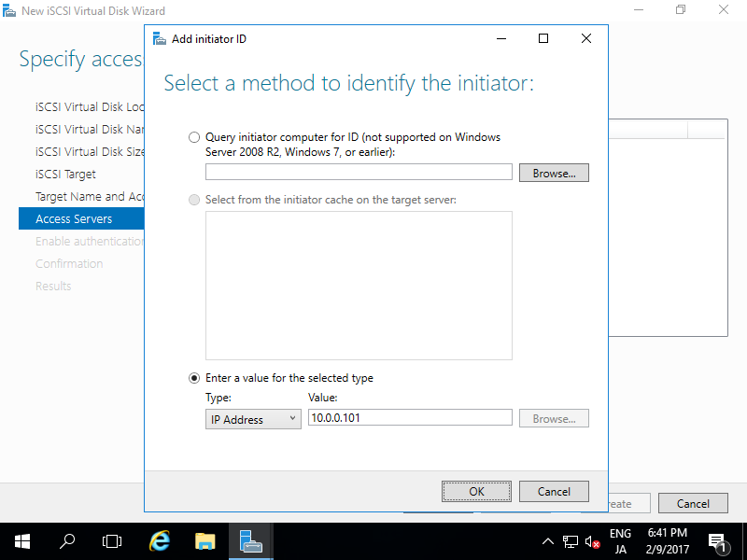Click the New iSCSI Virtual Disk Wizard title icon
The width and height of the screenshot is (747, 560).
(9, 11)
